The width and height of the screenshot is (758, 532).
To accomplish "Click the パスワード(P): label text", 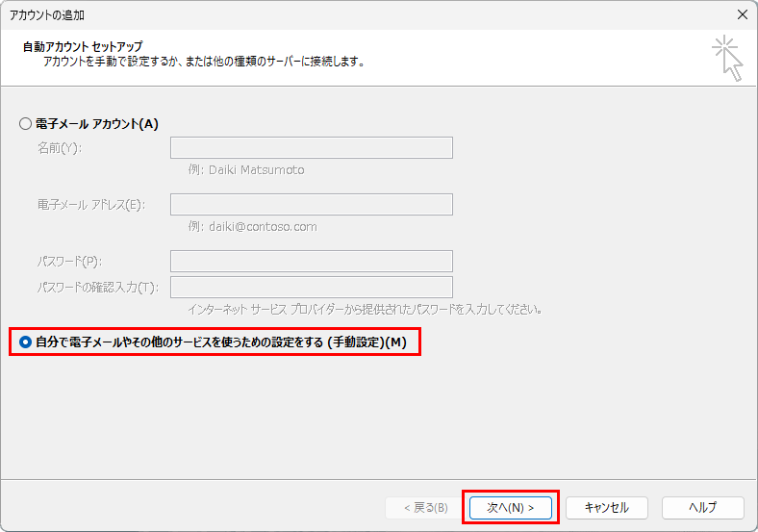I will tap(69, 262).
